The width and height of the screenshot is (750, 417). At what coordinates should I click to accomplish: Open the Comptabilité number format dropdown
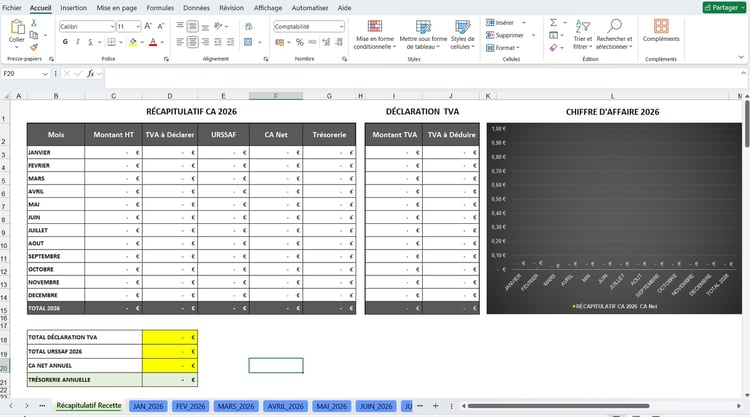[x=341, y=26]
